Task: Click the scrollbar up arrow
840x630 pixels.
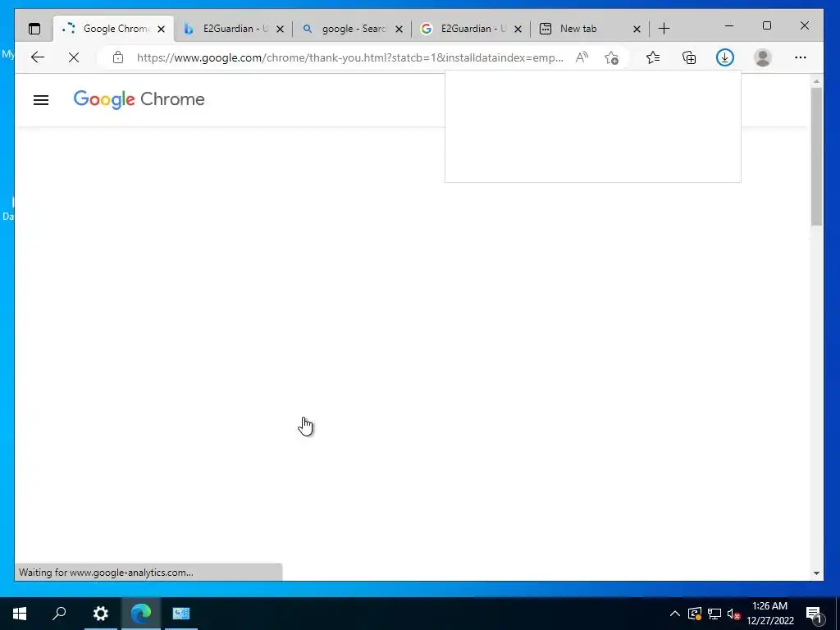Action: pos(816,81)
